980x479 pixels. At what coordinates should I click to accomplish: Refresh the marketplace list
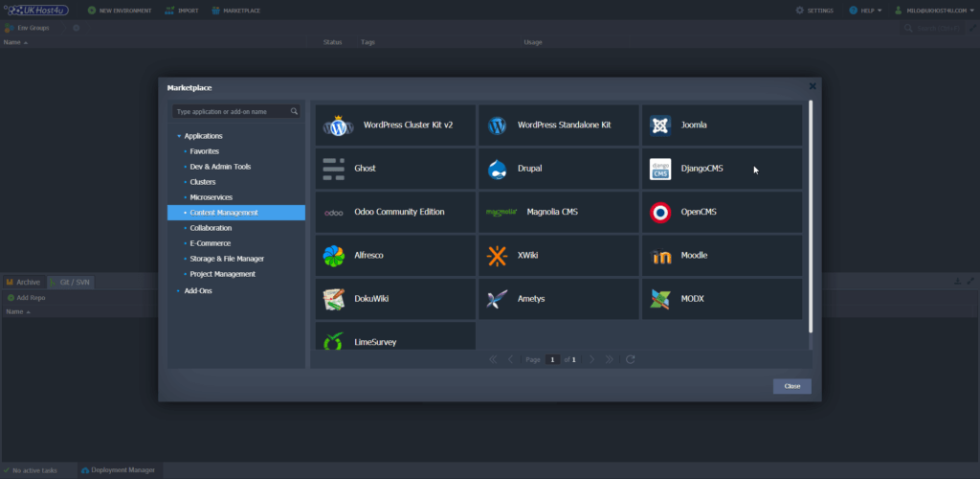pyautogui.click(x=630, y=359)
